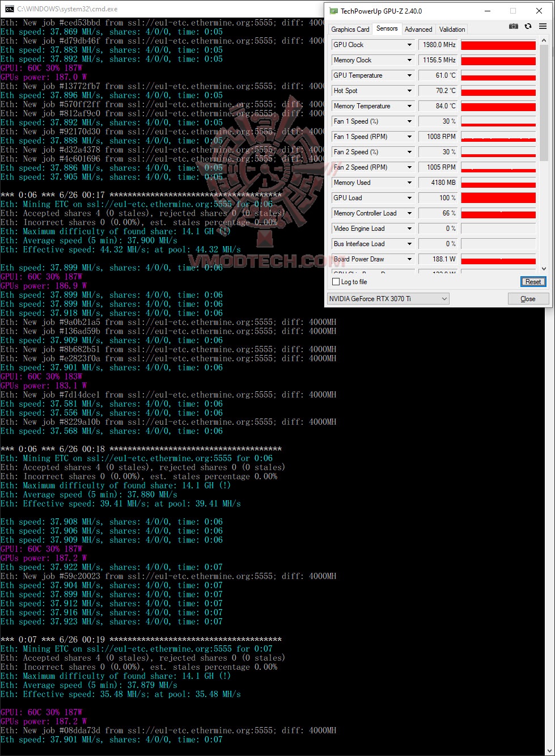Click the GPU-Z refresh icon
This screenshot has width=555, height=756.
point(528,27)
